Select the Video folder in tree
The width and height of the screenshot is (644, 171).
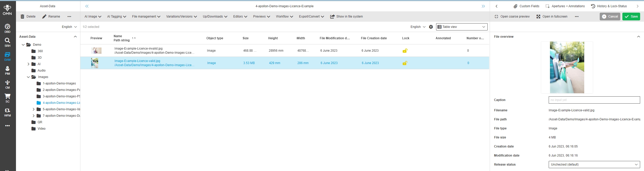tap(41, 129)
